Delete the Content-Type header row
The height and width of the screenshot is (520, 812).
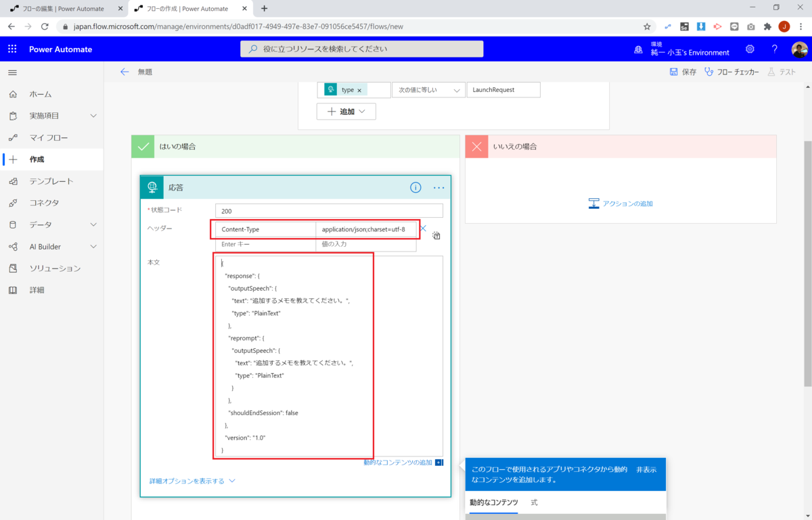point(423,229)
